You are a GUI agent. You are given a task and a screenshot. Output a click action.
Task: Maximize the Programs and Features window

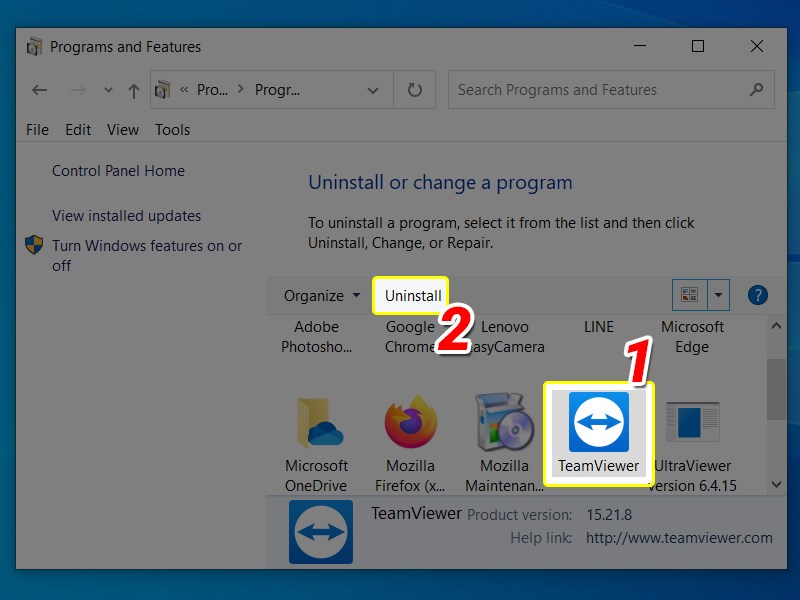pyautogui.click(x=697, y=46)
